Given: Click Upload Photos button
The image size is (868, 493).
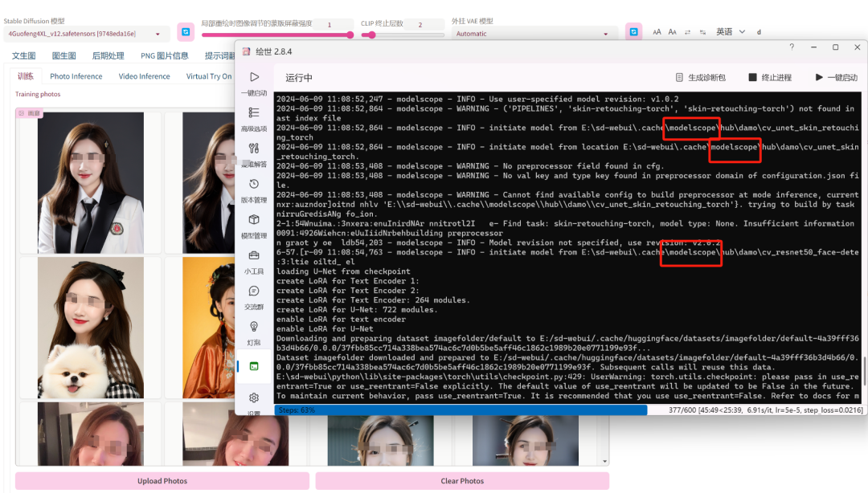Looking at the screenshot, I should click(x=162, y=481).
